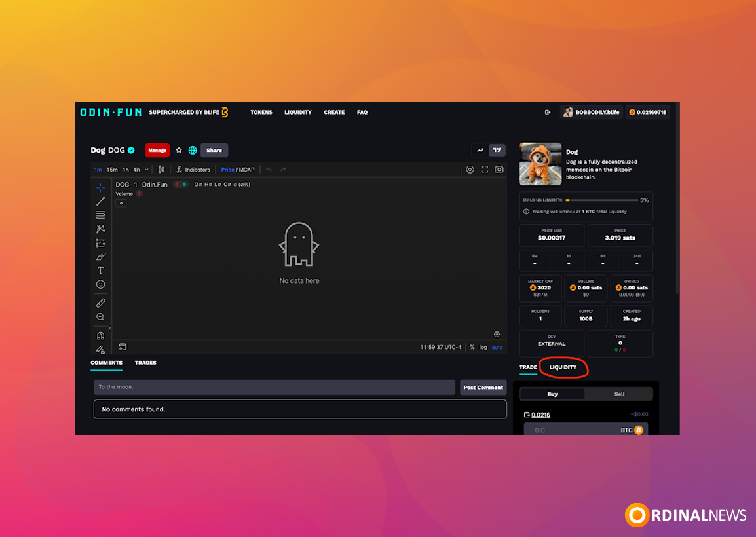Open the token website globe icon
The image size is (756, 537).
click(x=193, y=150)
